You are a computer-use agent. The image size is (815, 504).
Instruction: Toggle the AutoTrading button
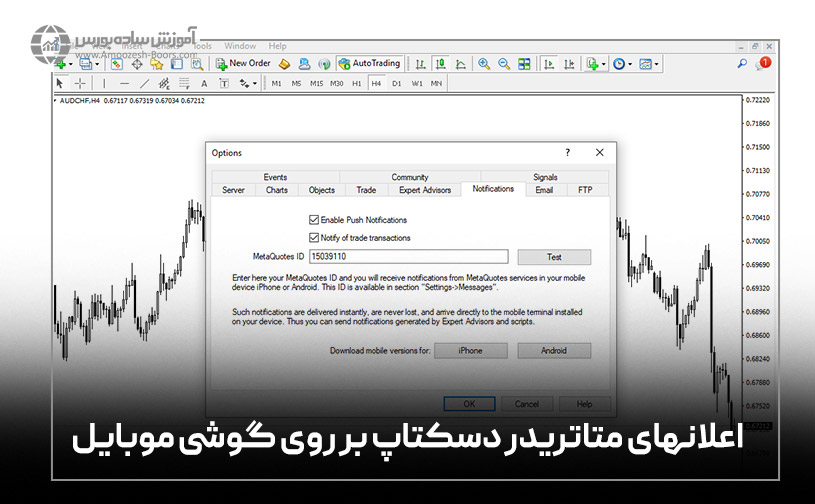click(369, 63)
